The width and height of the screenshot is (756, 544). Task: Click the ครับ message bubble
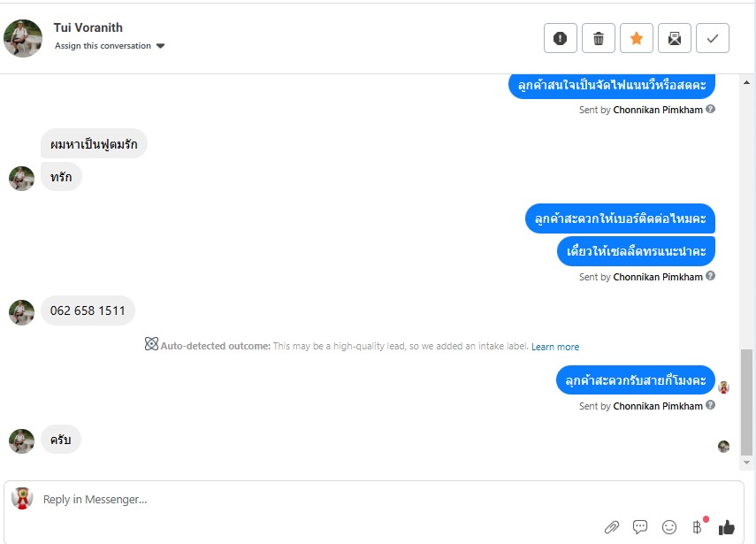pyautogui.click(x=61, y=440)
